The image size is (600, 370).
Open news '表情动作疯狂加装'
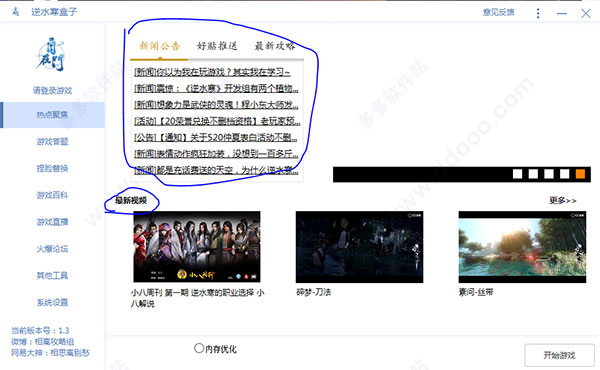click(216, 153)
